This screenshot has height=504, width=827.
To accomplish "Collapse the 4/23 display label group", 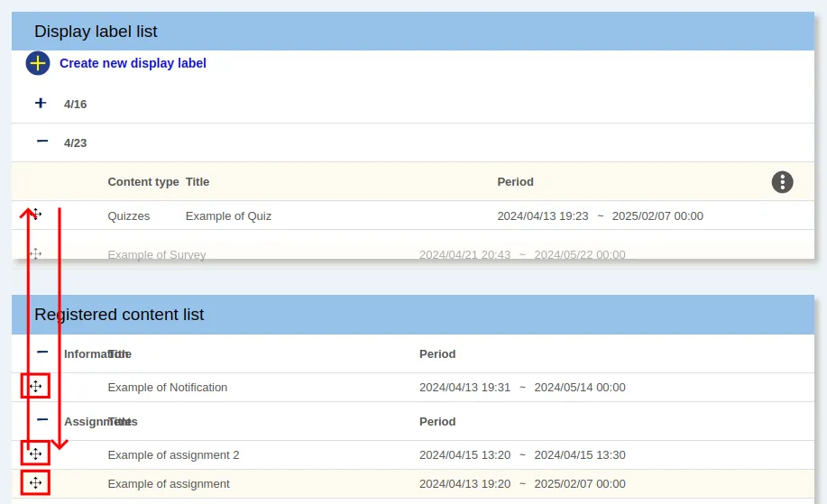I will click(x=41, y=142).
